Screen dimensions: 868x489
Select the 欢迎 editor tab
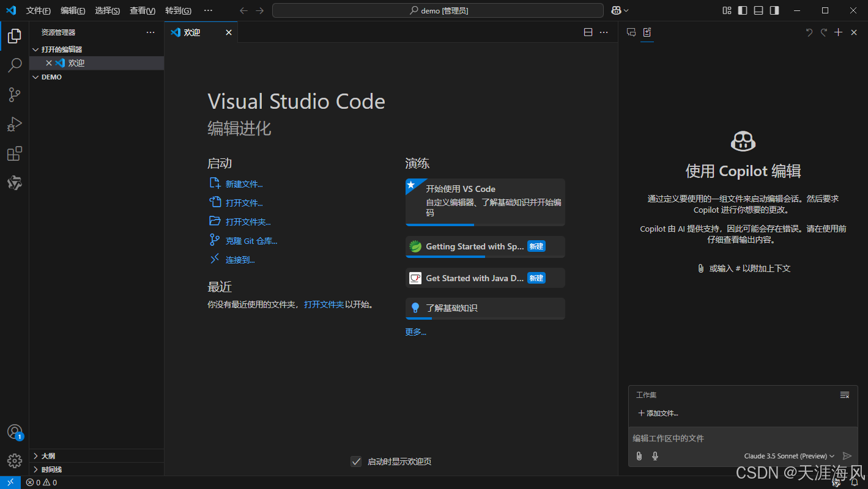click(x=201, y=32)
